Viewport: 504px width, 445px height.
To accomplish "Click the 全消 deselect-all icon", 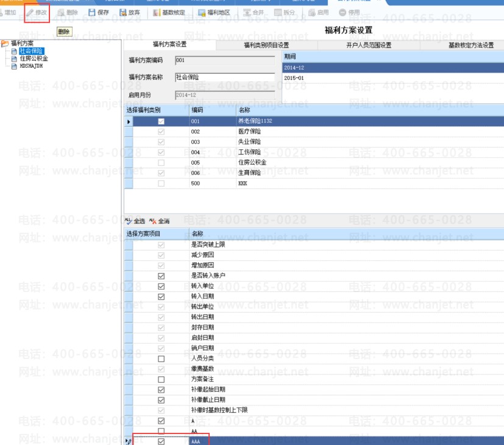I will coord(152,221).
